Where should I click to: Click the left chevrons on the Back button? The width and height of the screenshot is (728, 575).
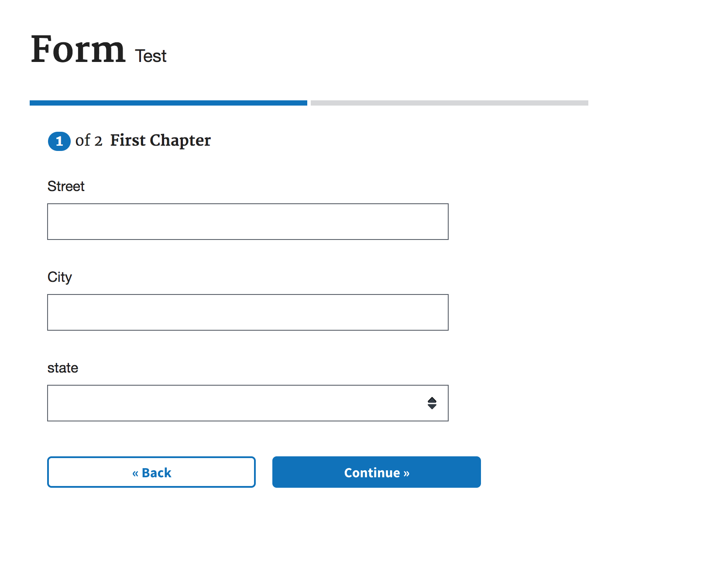pyautogui.click(x=135, y=473)
